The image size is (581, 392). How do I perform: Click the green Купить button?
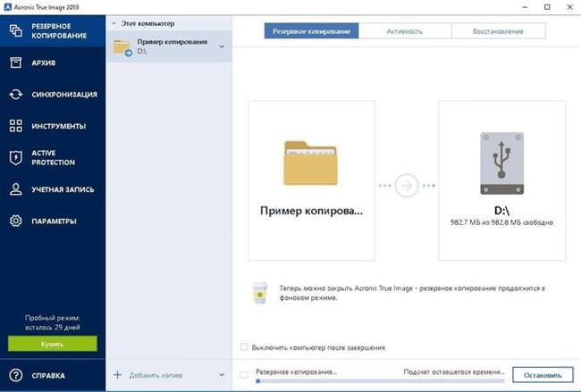point(53,344)
